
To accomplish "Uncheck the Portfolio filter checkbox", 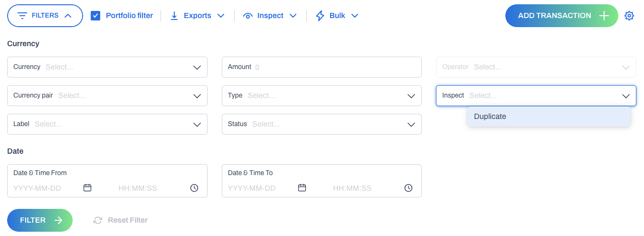I will pos(95,16).
